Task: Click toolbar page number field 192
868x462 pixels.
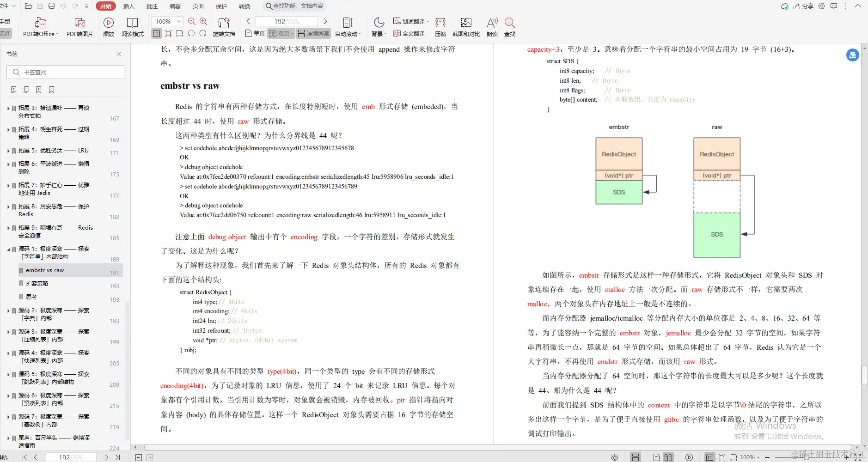Action: 287,21
